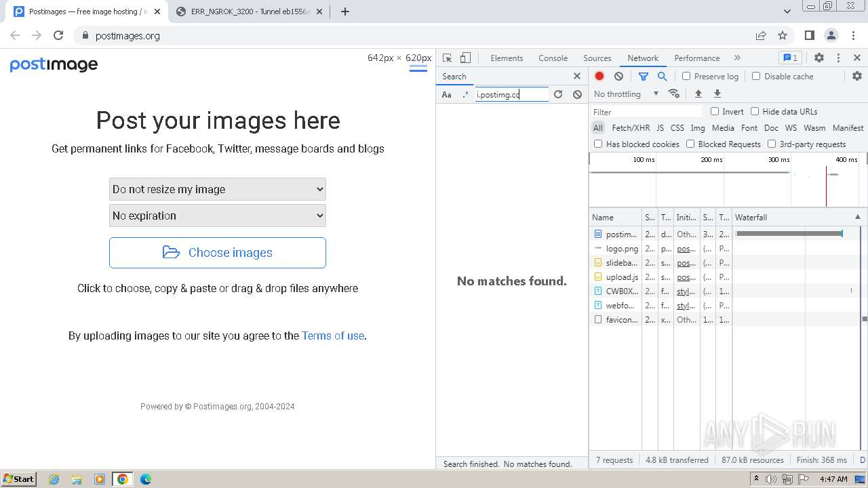Toggle the device toolbar icon

click(x=465, y=58)
